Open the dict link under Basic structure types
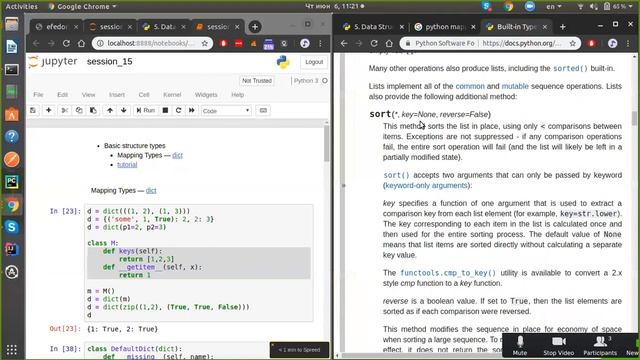640x360 pixels. (177, 155)
